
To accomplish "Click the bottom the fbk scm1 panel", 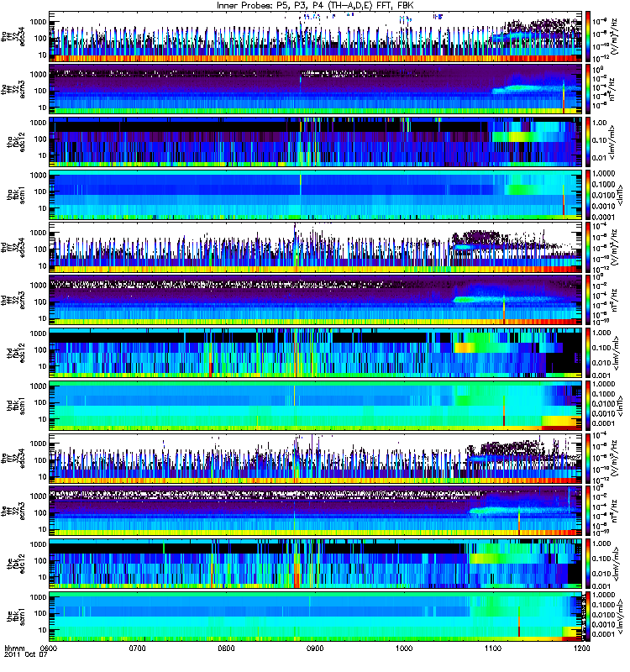I will [316, 617].
